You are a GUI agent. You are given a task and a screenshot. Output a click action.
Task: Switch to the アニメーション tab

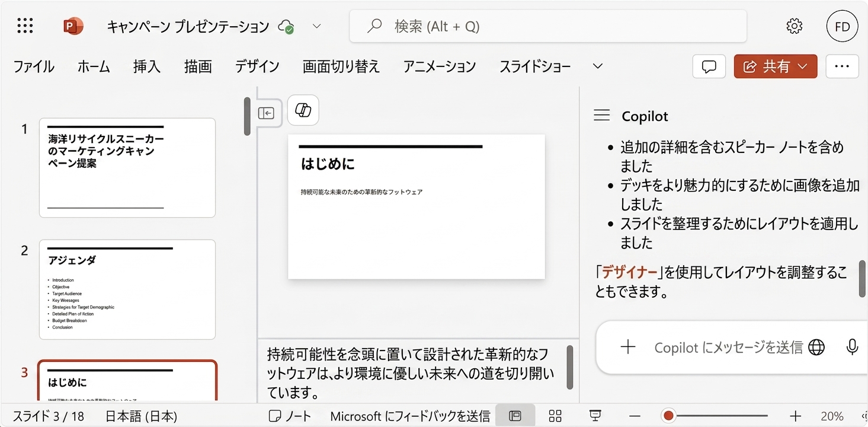(440, 66)
